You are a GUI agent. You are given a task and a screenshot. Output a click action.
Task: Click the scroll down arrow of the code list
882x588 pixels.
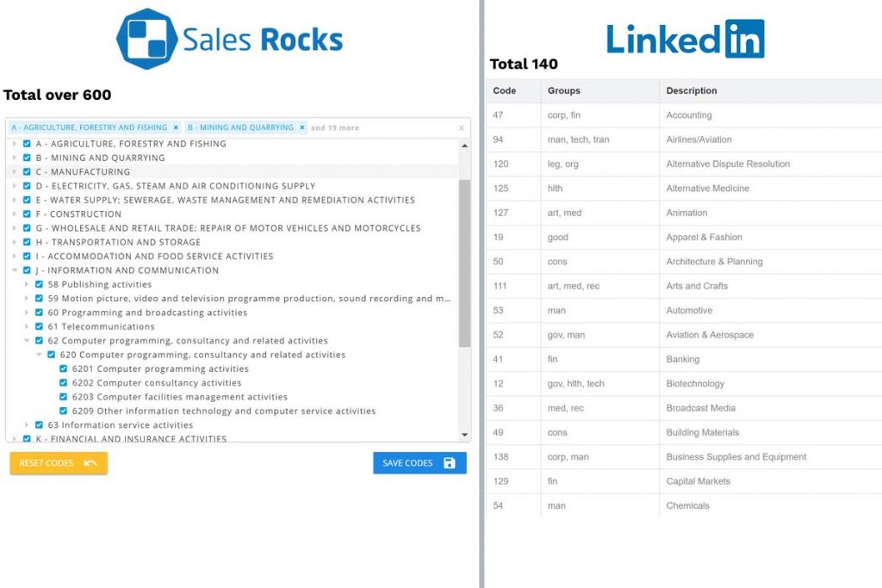465,436
